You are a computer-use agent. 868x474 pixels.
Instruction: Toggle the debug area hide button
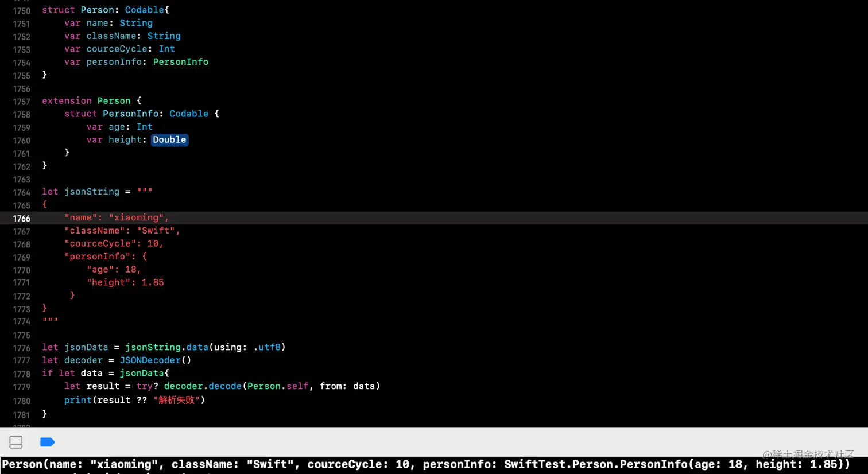tap(16, 442)
